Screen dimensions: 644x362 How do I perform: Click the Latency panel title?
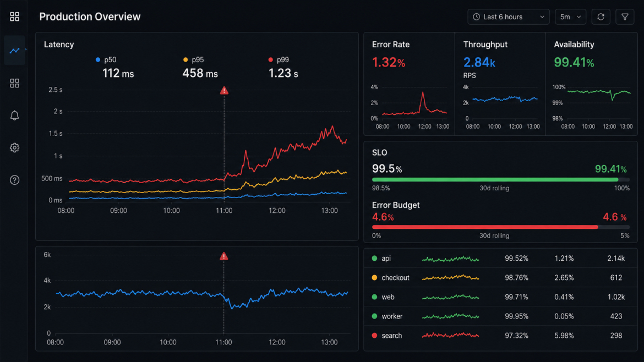(x=59, y=45)
